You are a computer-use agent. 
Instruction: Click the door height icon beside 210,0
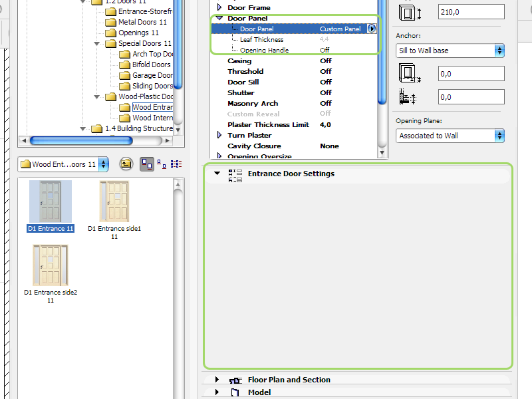pyautogui.click(x=410, y=13)
